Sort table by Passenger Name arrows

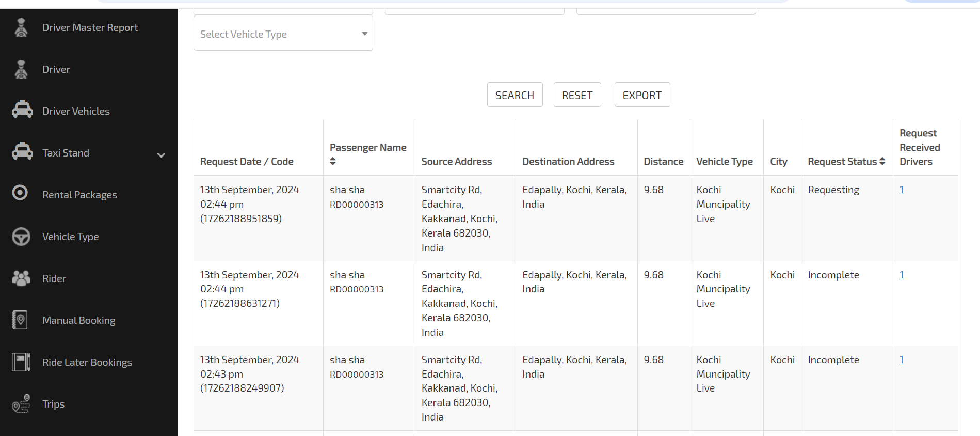point(333,161)
